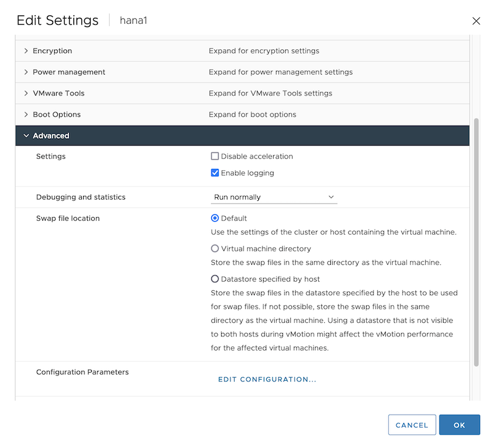The height and width of the screenshot is (448, 493).
Task: Select the Default swap file radio button
Action: [x=215, y=218]
